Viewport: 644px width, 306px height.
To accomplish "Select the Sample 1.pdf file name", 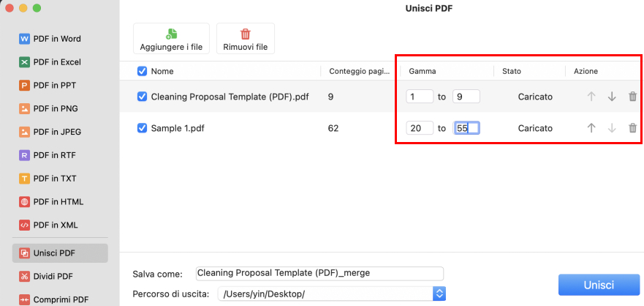I will (178, 128).
